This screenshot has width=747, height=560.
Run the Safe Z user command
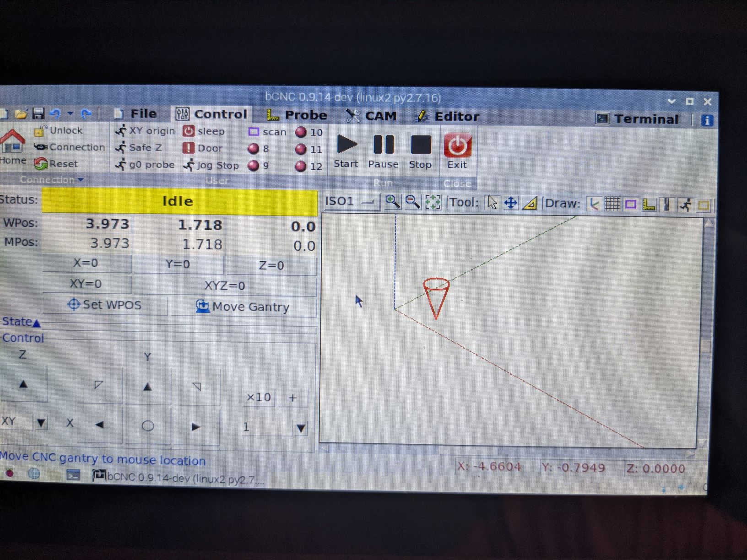(x=139, y=148)
